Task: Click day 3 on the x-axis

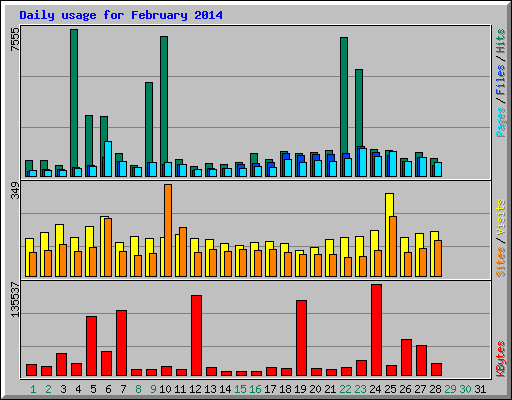Action: point(63,389)
